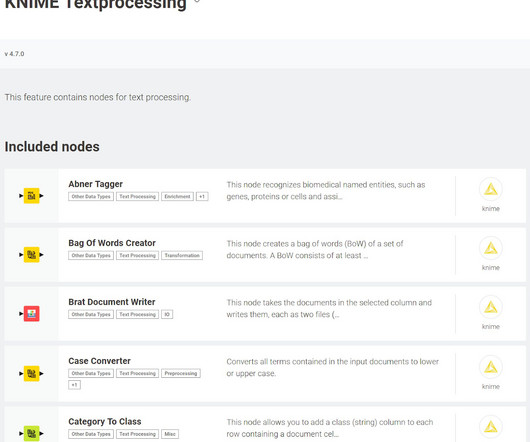Open knime avatar in Abner Tagger row
The image size is (530, 442).
pyautogui.click(x=490, y=189)
